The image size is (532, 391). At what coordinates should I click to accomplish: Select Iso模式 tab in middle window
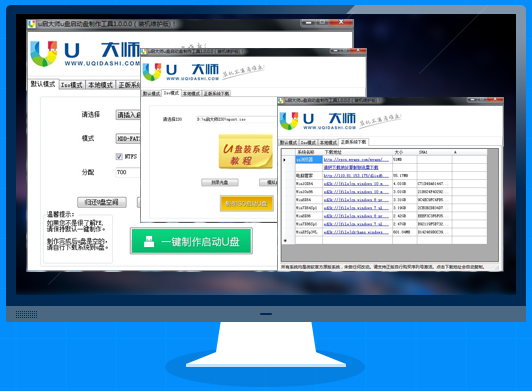click(171, 93)
